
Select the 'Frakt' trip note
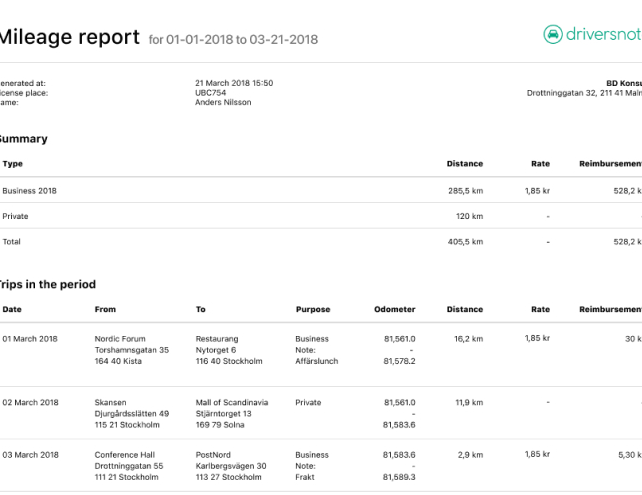click(x=305, y=477)
